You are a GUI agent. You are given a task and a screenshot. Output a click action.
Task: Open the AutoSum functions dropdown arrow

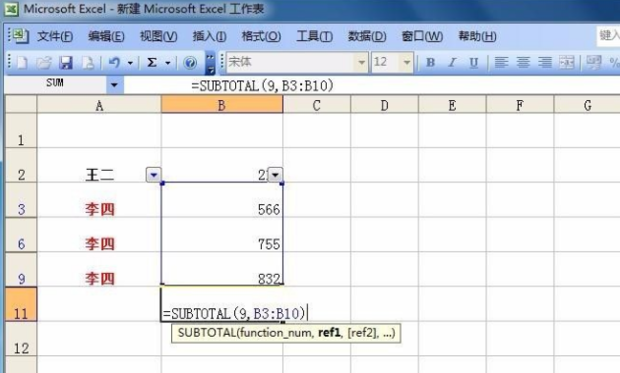tap(168, 62)
